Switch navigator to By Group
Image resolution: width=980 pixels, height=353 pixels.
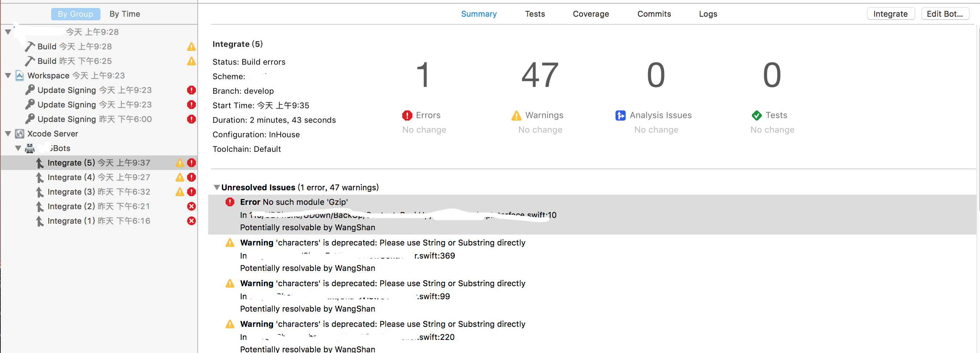coord(75,14)
